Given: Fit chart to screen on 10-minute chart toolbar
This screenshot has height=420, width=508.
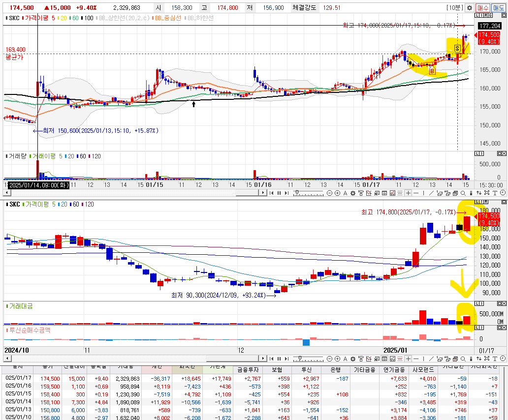Looking at the screenshot, I should (x=487, y=193).
